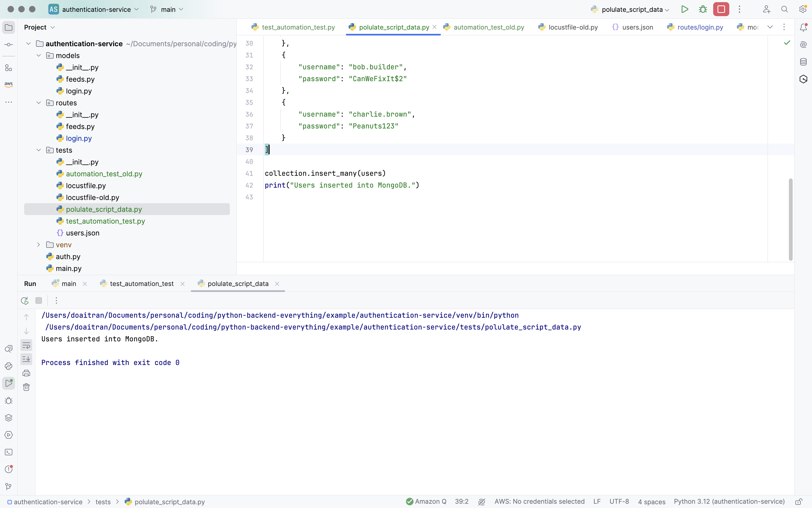Collapse the authentication-service root folder
This screenshot has width=812, height=508.
tap(28, 44)
